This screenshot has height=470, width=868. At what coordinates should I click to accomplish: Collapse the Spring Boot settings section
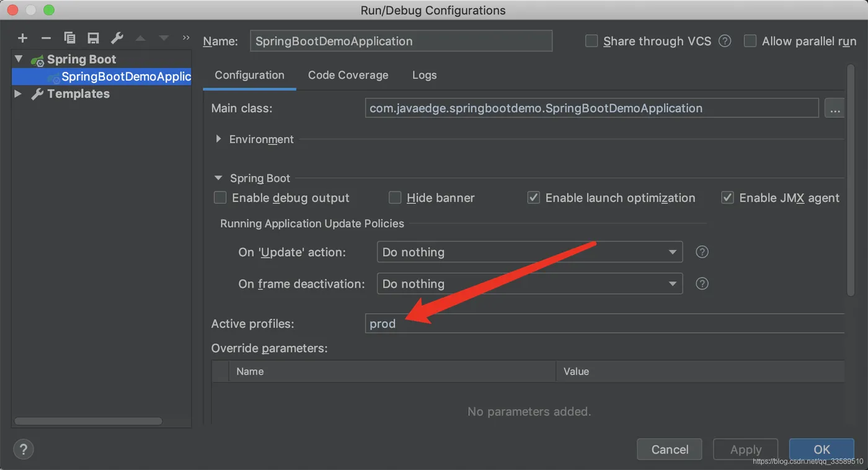(218, 178)
